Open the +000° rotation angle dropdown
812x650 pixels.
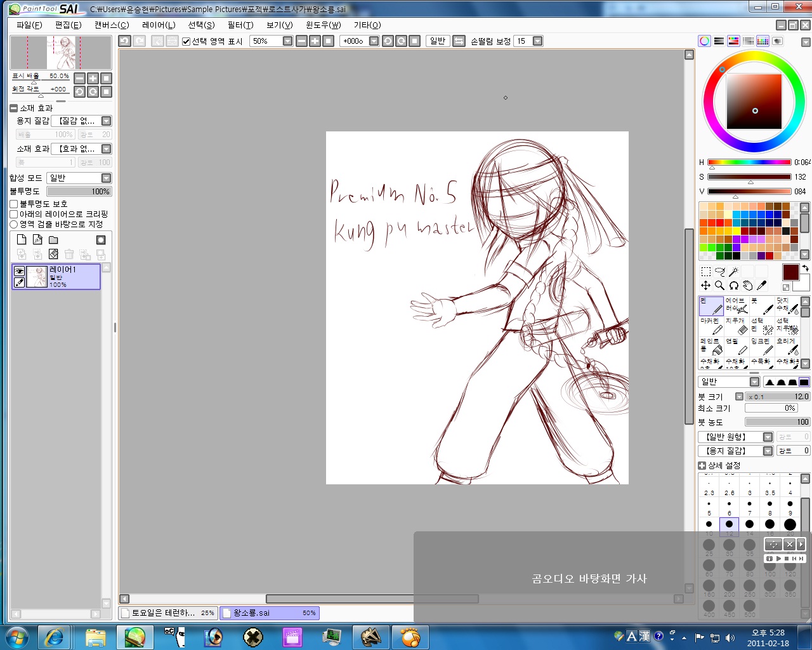[374, 41]
